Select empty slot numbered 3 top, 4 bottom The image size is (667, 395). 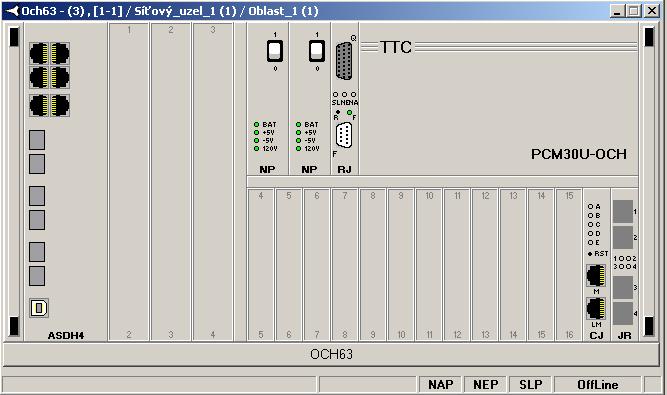pos(213,182)
